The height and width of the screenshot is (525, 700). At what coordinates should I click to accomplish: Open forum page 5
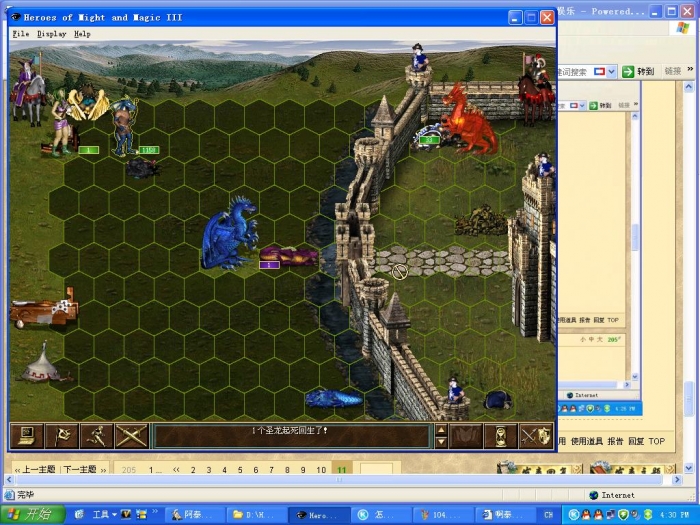240,470
